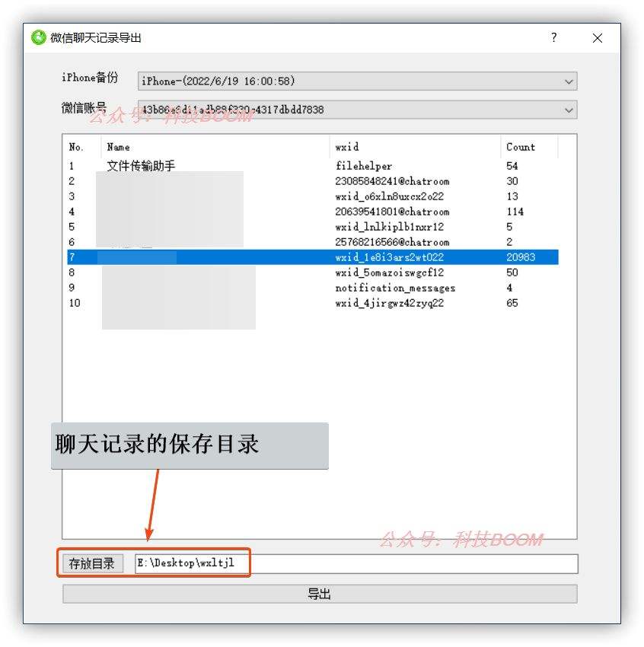Screen dimensions: 644x647
Task: Click row number 10 cell
Action: click(x=75, y=303)
